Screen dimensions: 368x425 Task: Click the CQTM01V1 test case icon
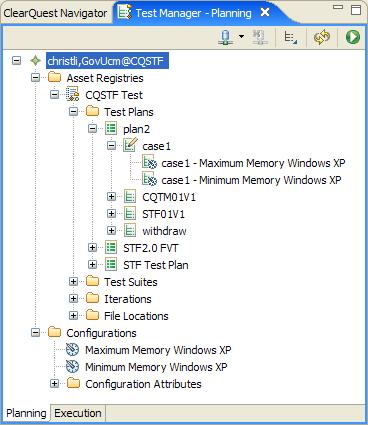pos(130,197)
